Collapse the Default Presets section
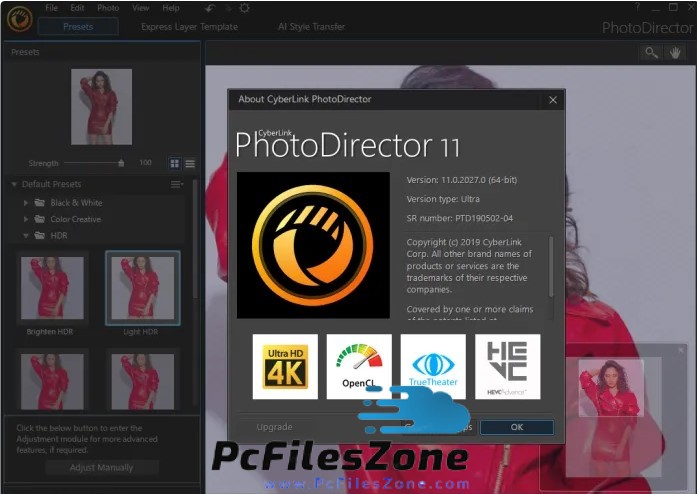697x494 pixels. [x=14, y=185]
